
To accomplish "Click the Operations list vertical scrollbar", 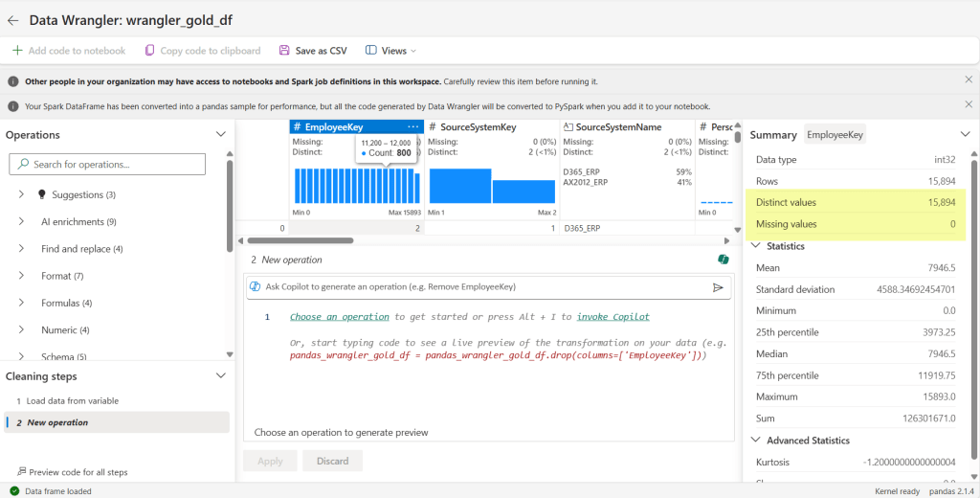I will (x=230, y=207).
